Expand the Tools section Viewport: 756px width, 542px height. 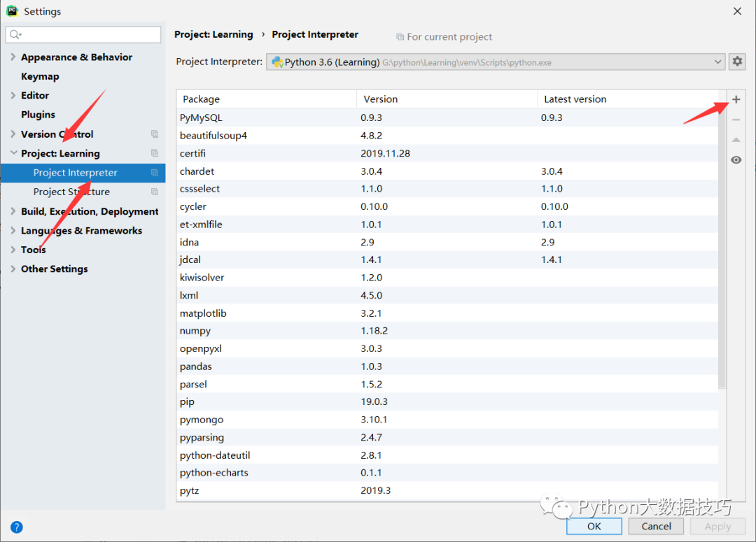13,250
